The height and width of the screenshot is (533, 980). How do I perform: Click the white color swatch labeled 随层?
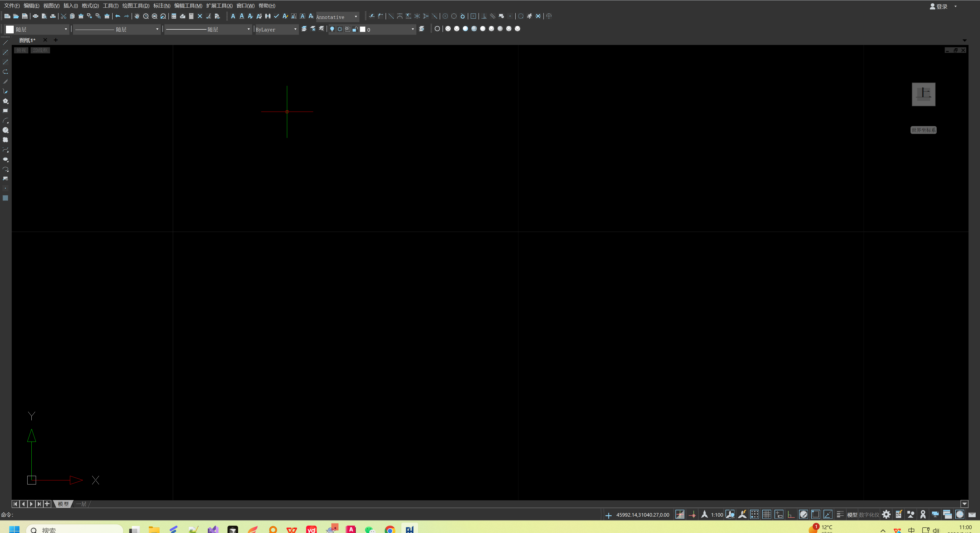point(10,29)
